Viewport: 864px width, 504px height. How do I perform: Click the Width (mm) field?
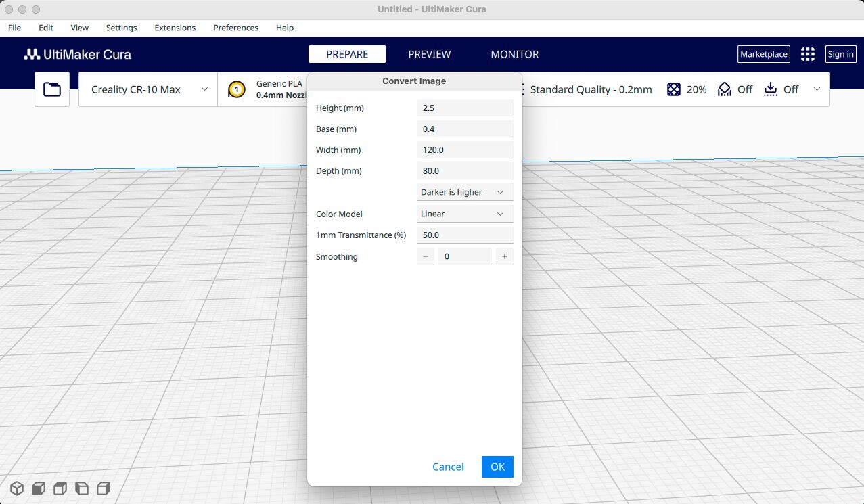pos(465,150)
